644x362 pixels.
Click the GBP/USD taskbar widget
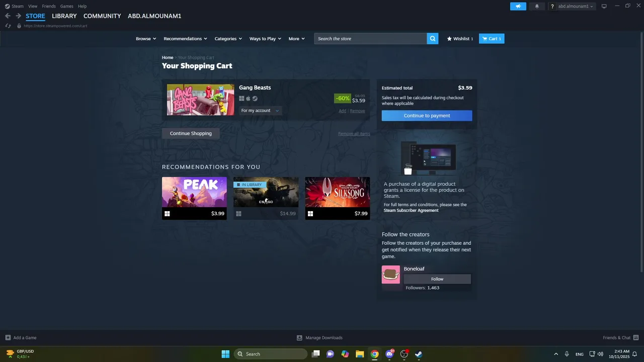(20, 354)
